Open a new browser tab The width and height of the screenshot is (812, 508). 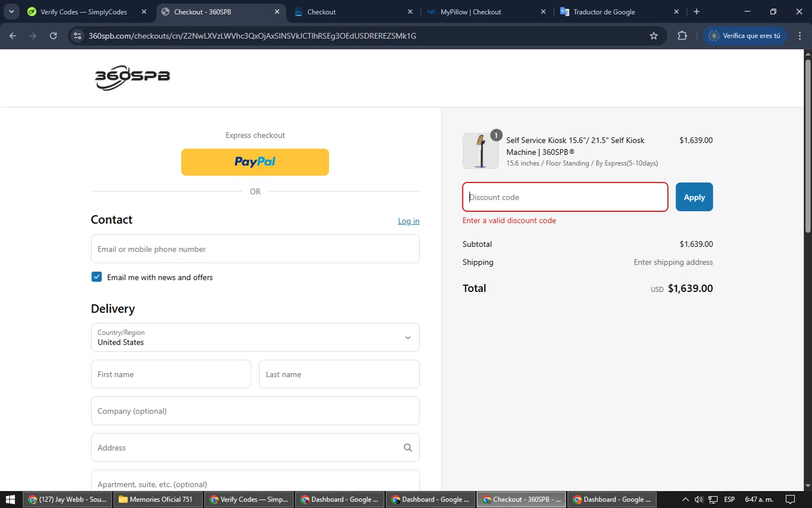click(697, 11)
